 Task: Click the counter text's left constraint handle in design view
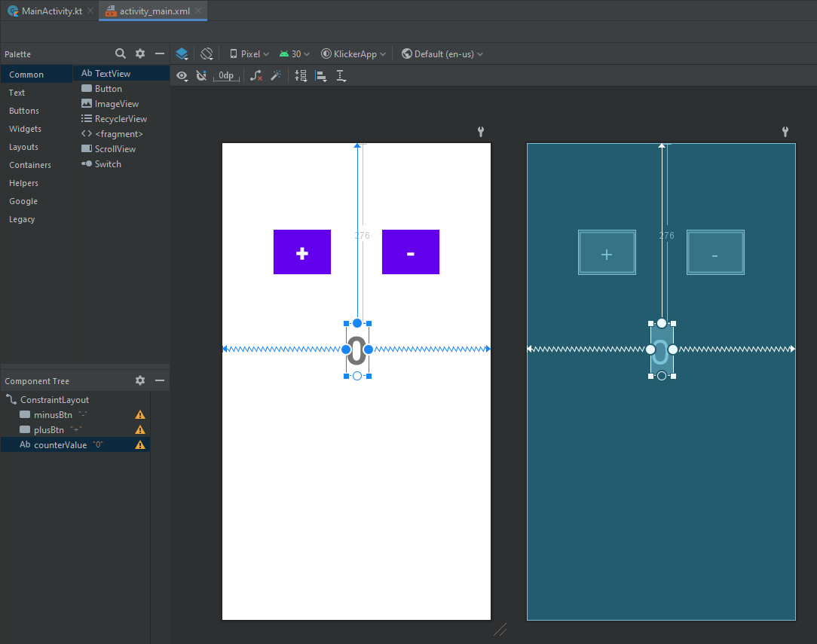(x=346, y=349)
